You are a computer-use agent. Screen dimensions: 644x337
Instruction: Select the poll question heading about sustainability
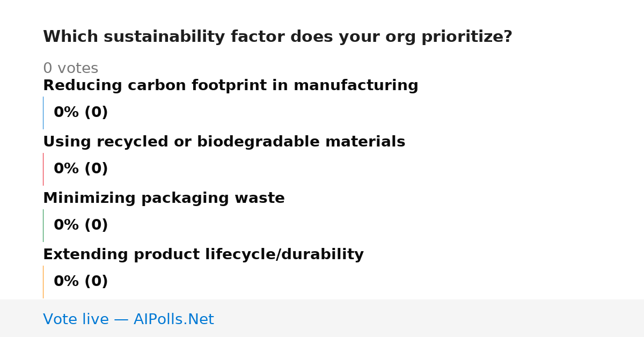point(277,37)
